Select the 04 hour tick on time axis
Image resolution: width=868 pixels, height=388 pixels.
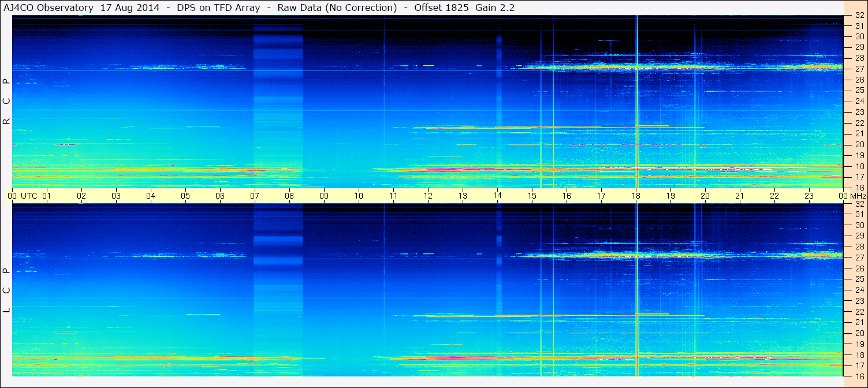[151, 196]
